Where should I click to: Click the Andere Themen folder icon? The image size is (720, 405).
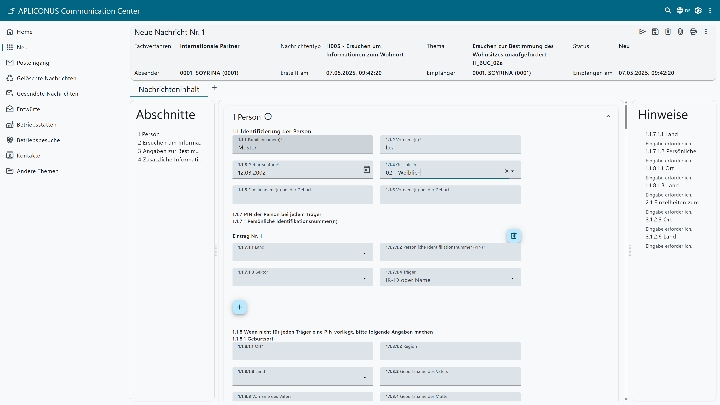[10, 171]
